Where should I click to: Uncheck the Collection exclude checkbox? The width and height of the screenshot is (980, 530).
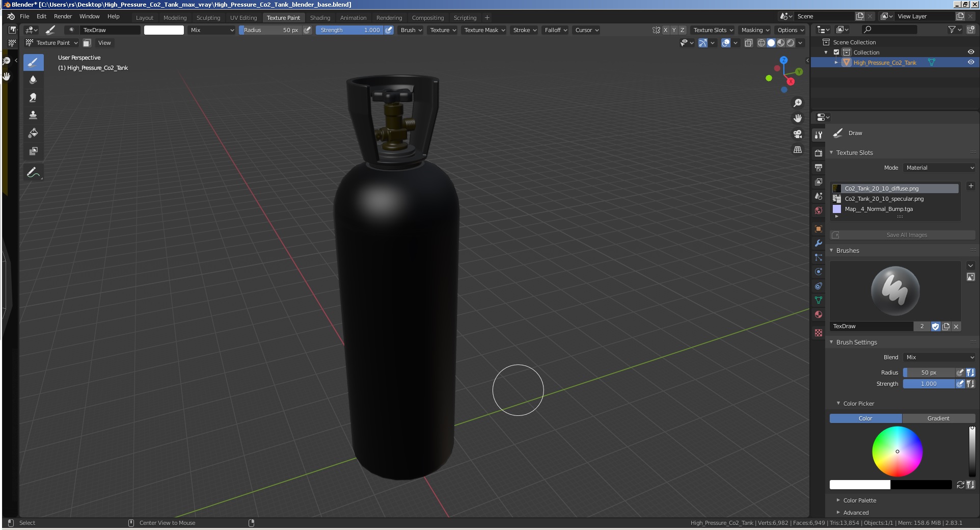(836, 52)
